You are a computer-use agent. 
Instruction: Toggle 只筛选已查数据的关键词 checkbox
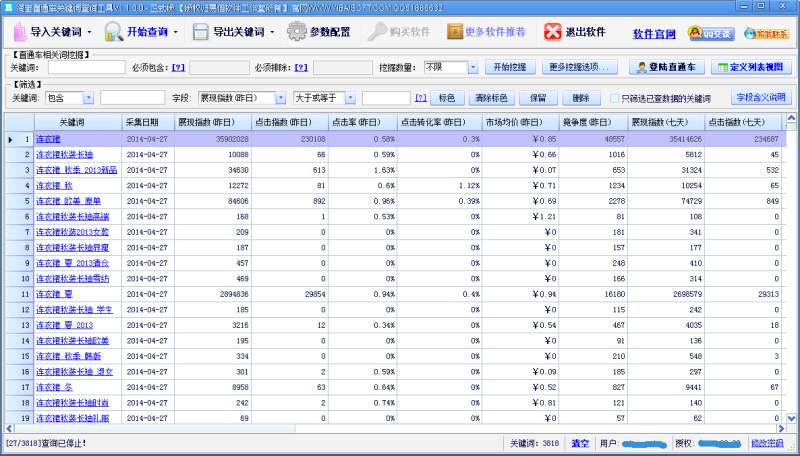615,98
